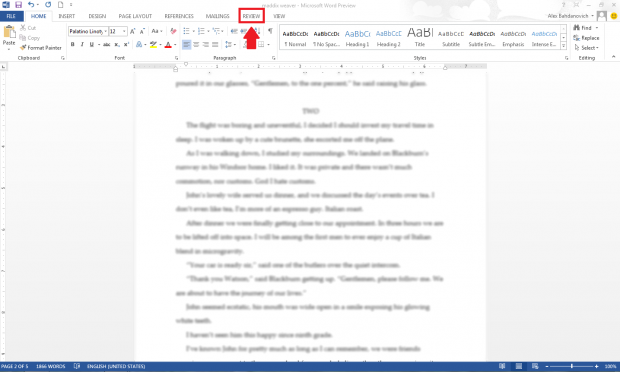Open the File tab
This screenshot has height=372, width=620.
[x=11, y=16]
